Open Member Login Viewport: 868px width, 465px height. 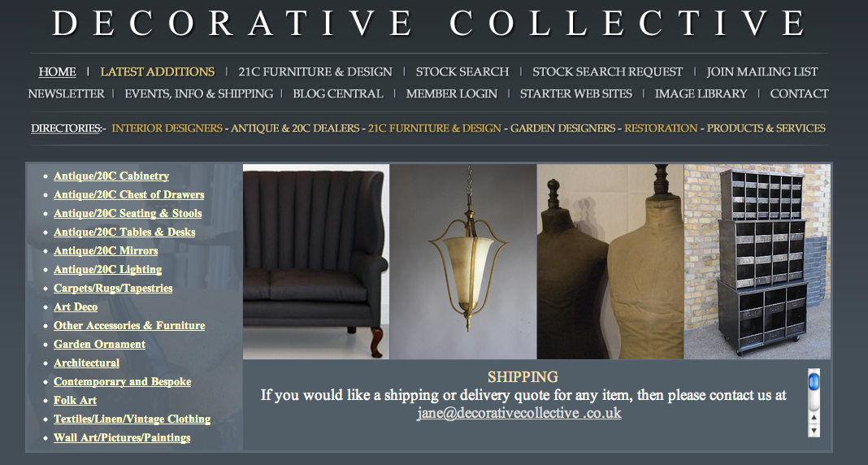click(x=452, y=94)
